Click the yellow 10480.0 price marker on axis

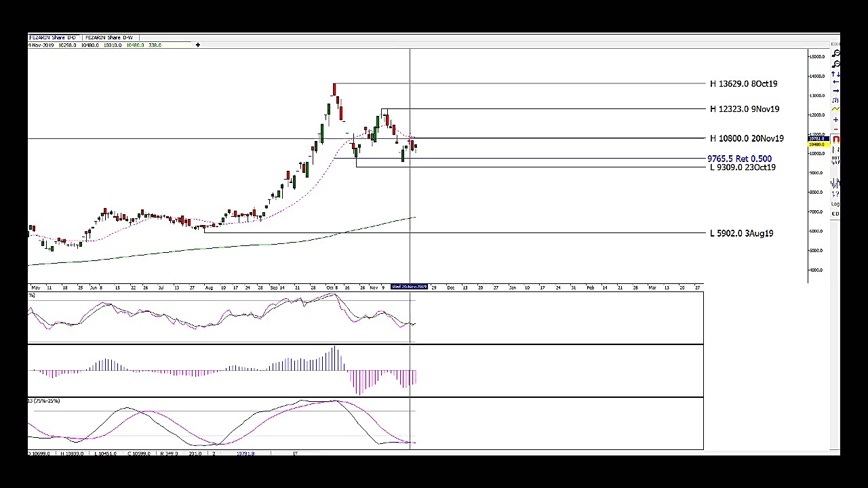817,144
